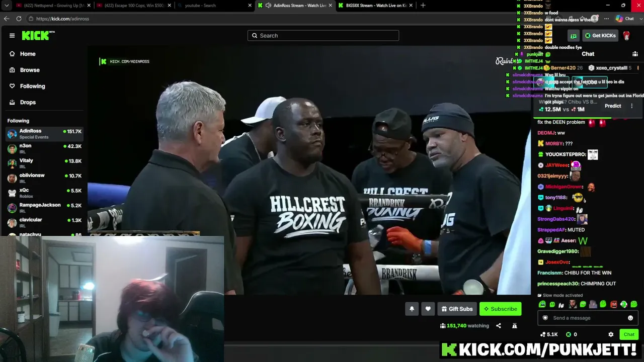Switch to youtube - Search tab

[214, 6]
